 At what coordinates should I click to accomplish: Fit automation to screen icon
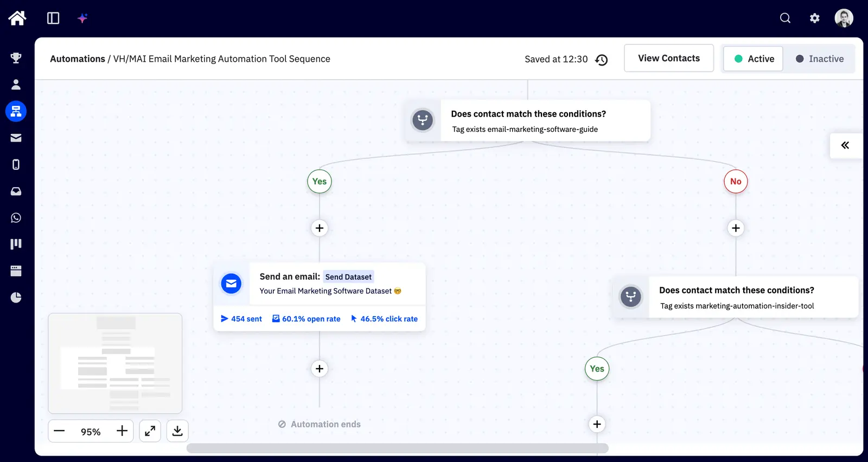(150, 431)
